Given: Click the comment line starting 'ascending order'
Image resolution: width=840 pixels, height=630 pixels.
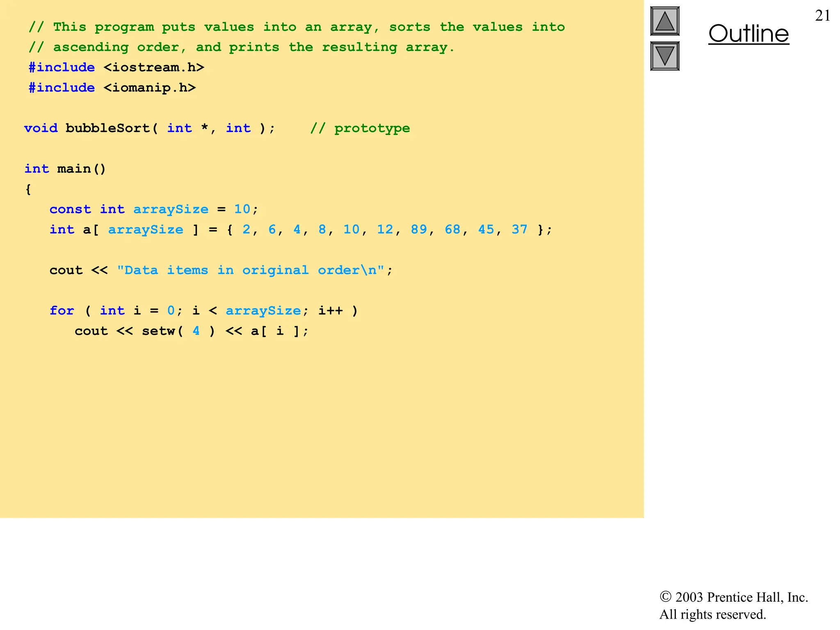Looking at the screenshot, I should pos(242,47).
